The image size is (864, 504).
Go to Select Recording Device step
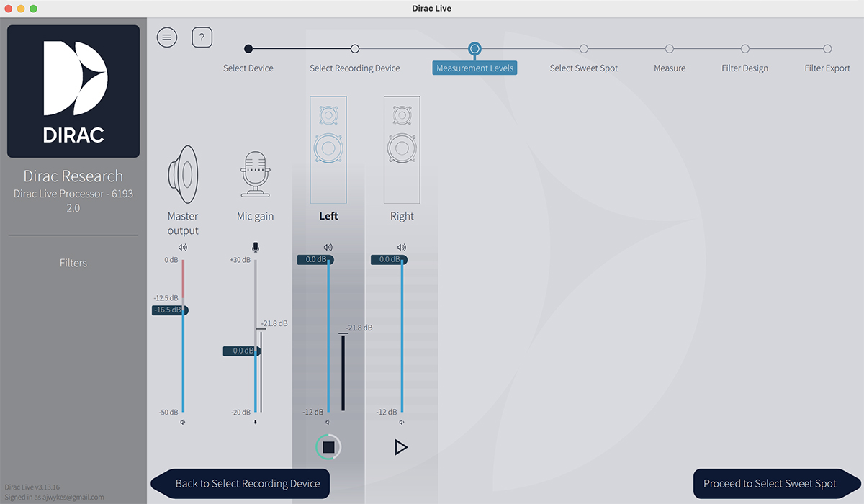[355, 49]
